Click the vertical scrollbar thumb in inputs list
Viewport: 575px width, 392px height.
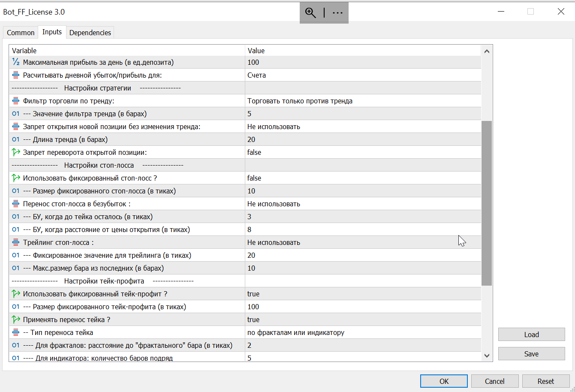click(487, 202)
